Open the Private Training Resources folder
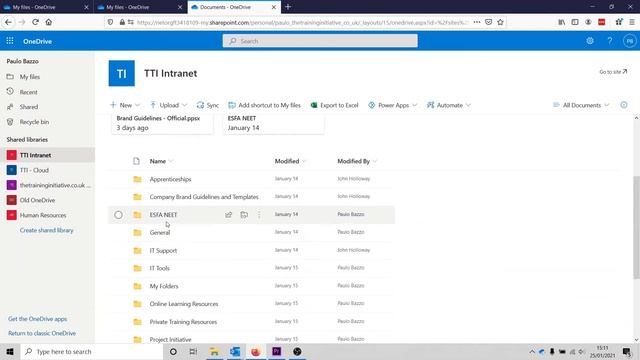 (x=183, y=322)
